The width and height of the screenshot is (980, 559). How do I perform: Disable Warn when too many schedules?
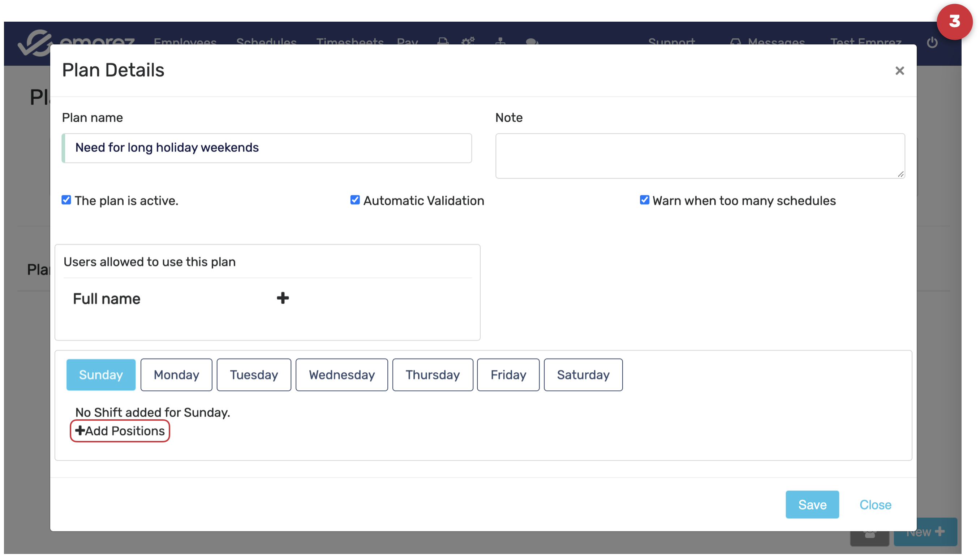(644, 200)
